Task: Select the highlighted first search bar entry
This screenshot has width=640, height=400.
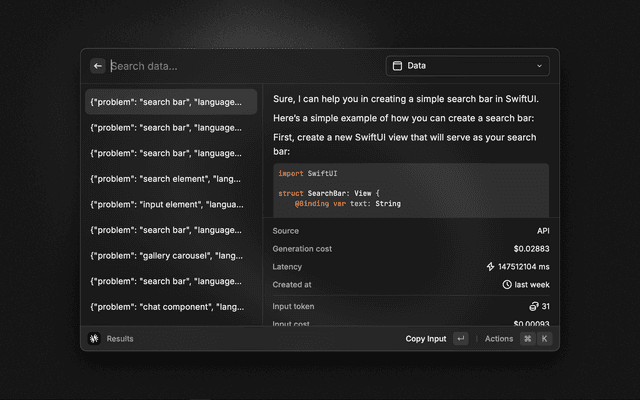Action: point(170,101)
